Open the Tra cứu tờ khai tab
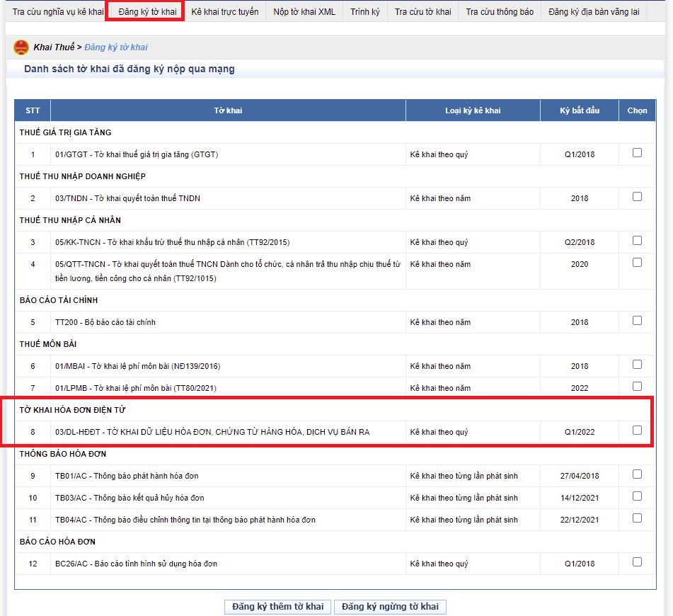The image size is (673, 616). tap(422, 12)
